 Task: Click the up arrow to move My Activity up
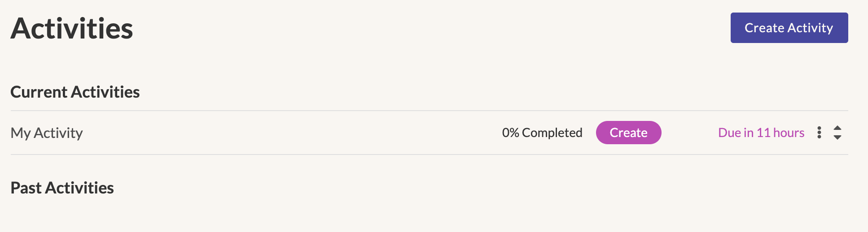click(x=837, y=128)
